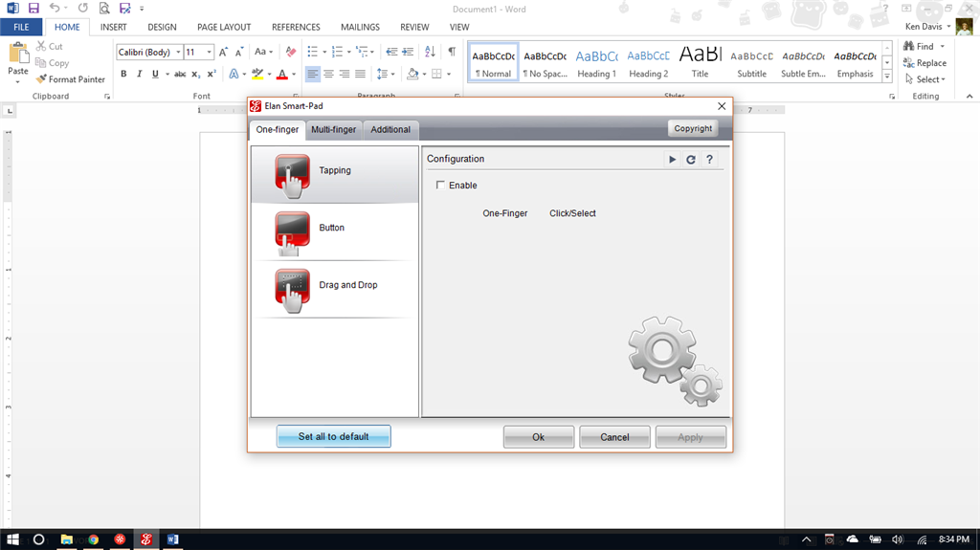Viewport: 980px width, 550px height.
Task: Align text left
Action: 313,74
